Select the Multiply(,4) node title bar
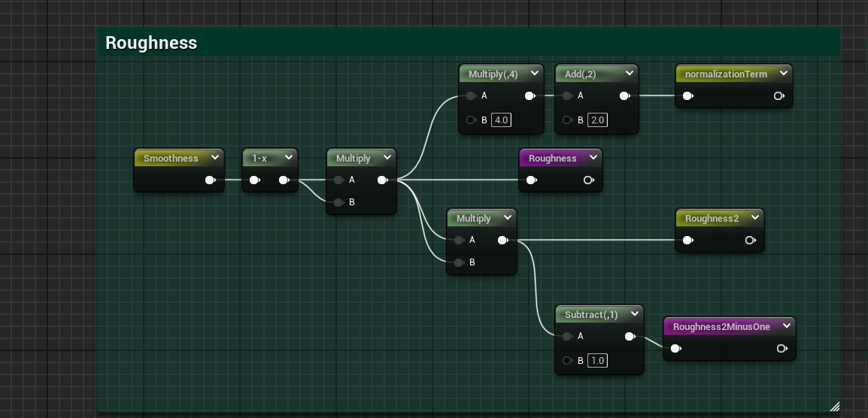The height and width of the screenshot is (418, 868). [x=492, y=74]
